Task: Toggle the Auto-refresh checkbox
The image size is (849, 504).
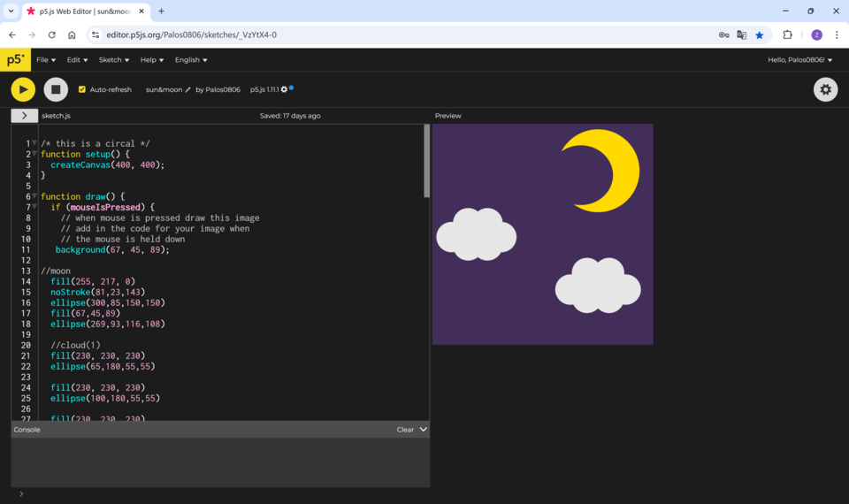Action: point(82,90)
